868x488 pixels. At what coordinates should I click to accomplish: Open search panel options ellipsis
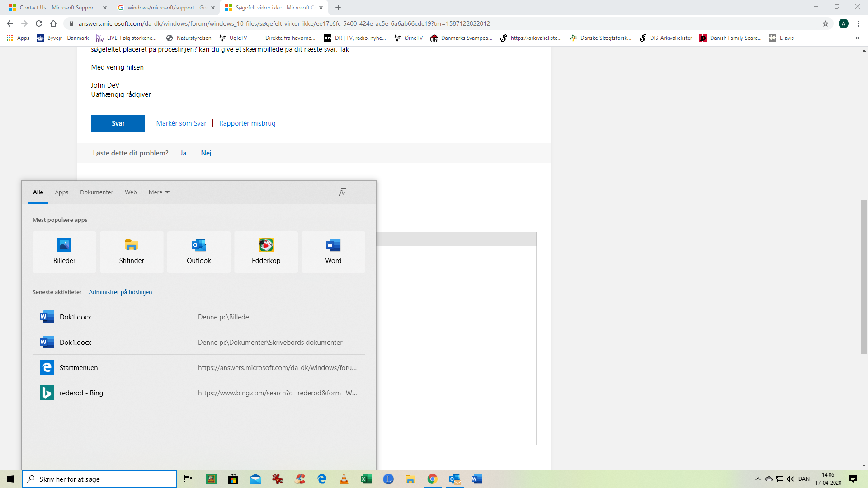362,192
